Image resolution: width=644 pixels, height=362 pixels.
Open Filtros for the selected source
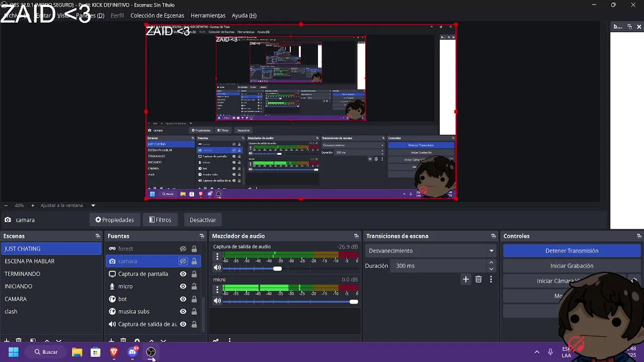160,220
